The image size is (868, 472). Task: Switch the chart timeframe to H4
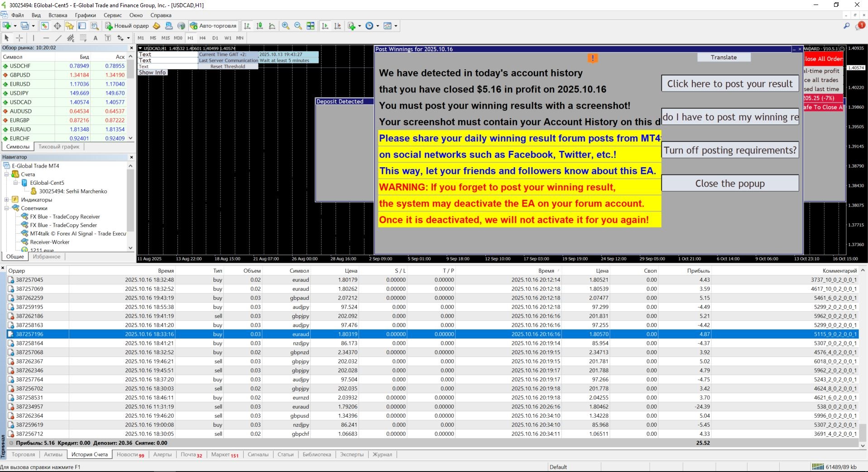click(202, 38)
